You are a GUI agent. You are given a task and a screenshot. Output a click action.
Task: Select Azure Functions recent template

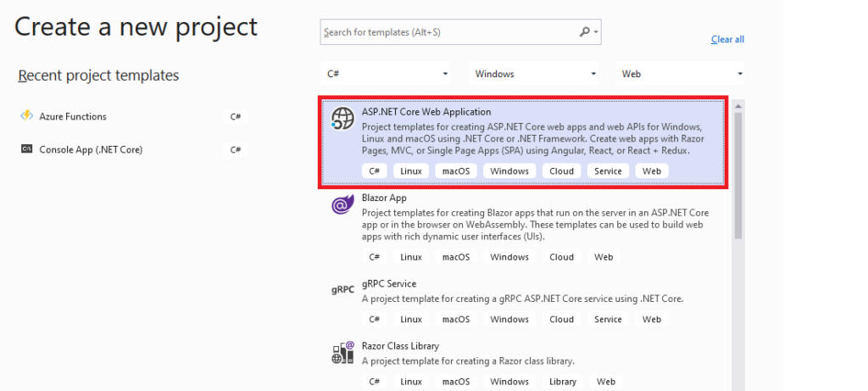[x=73, y=116]
